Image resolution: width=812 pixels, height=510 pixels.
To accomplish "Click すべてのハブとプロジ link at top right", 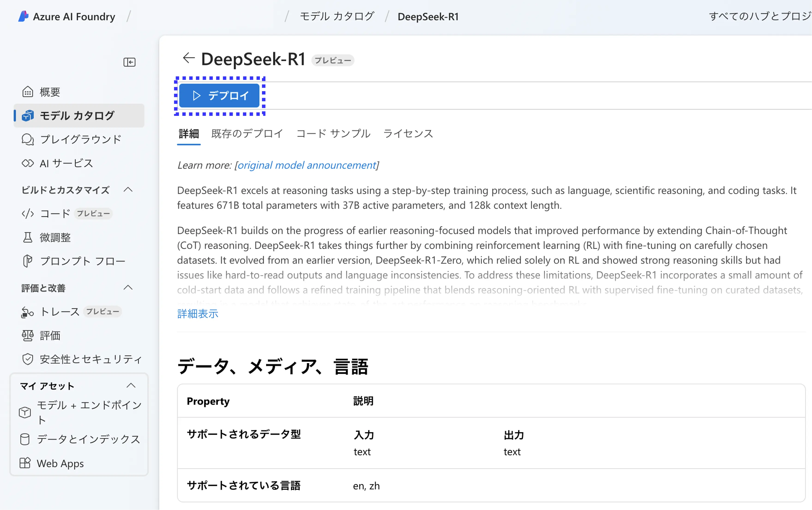I will (x=760, y=16).
